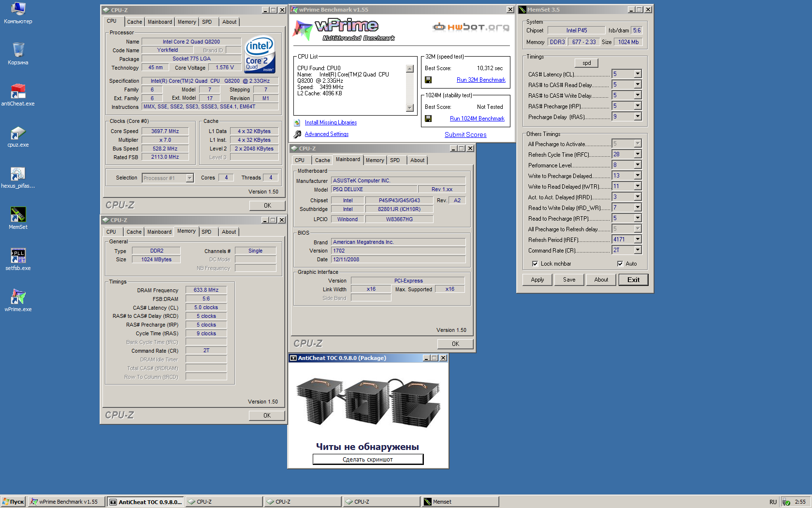Expand RAS# to CAS# Read Delay dropdown
Image resolution: width=812 pixels, height=508 pixels.
click(638, 85)
